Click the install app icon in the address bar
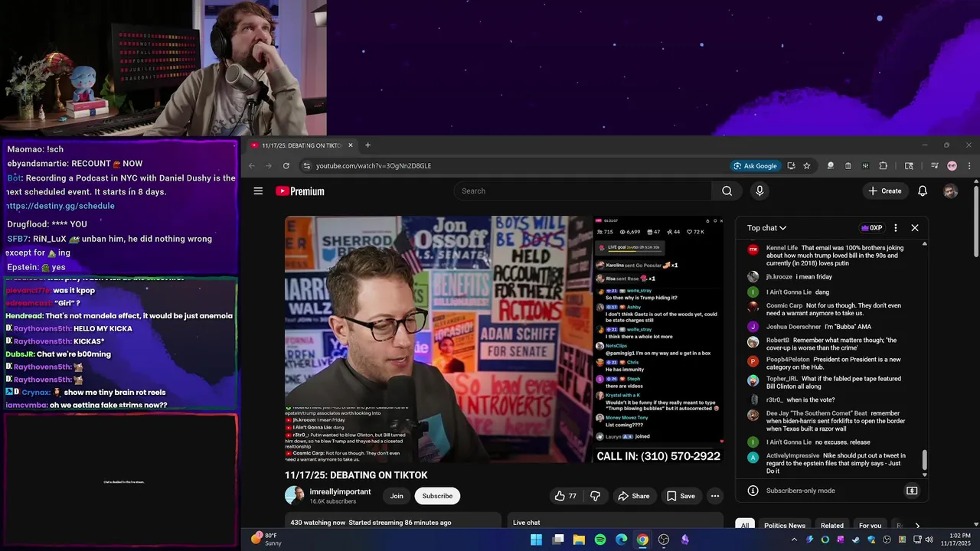Viewport: 980px width, 551px height. tap(791, 165)
